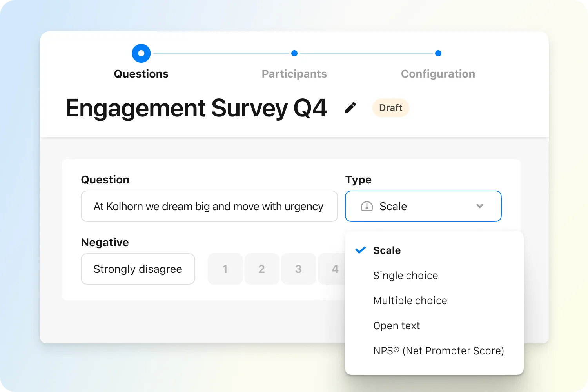588x392 pixels.
Task: Click the Participants step dot
Action: [x=294, y=53]
